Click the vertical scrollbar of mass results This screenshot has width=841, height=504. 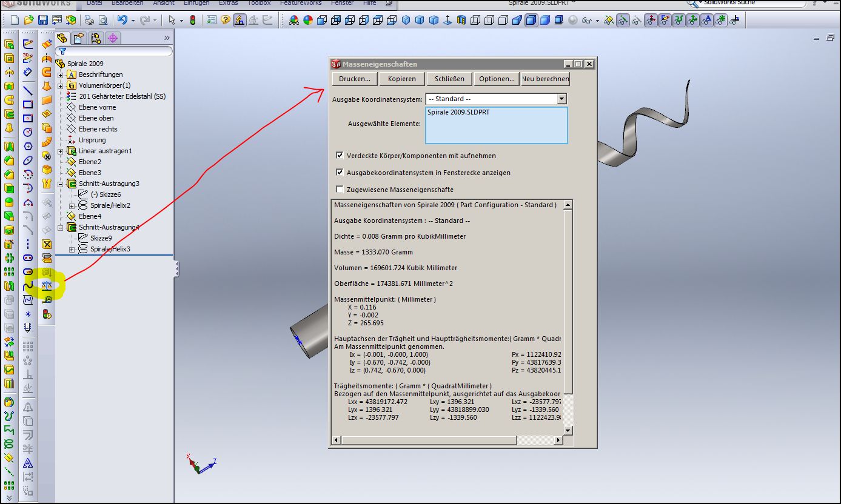click(568, 317)
